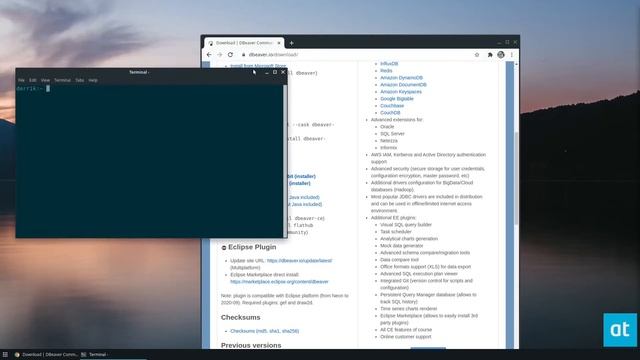Open the Tabs menu in Terminal
640x360 pixels.
[80, 80]
